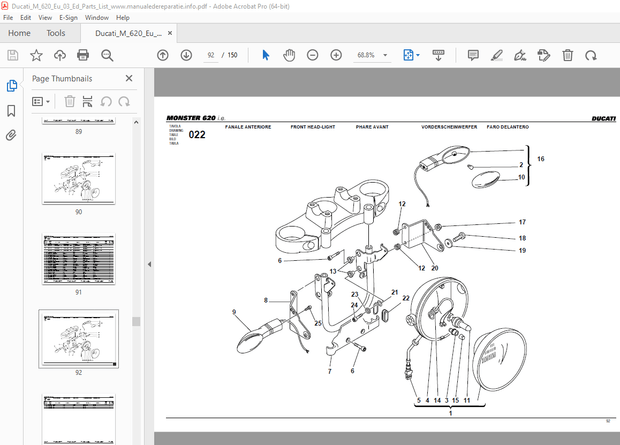Image resolution: width=620 pixels, height=445 pixels.
Task: Click the fit page options icon
Action: click(408, 55)
